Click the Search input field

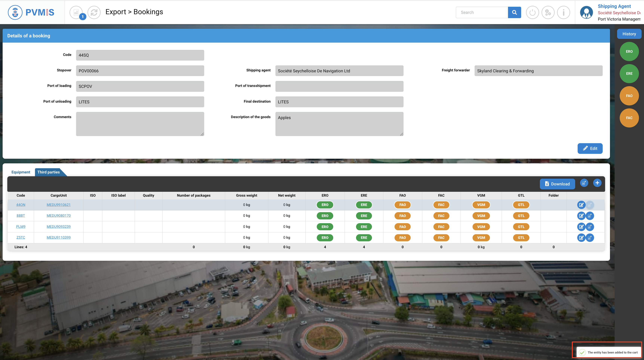(482, 12)
